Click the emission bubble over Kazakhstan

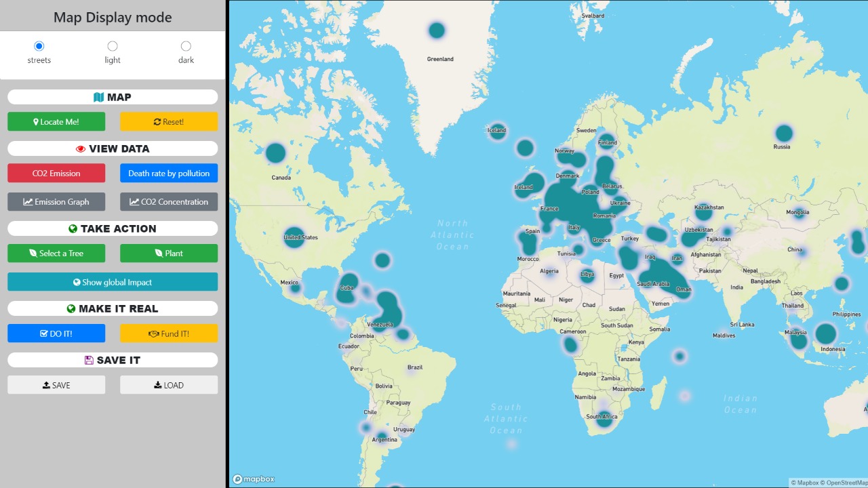(x=704, y=212)
